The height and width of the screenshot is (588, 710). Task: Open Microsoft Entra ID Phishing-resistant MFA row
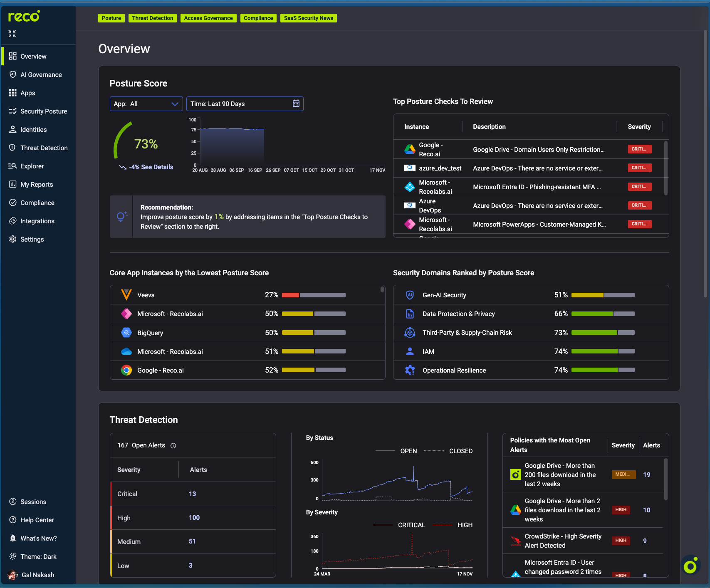click(528, 187)
